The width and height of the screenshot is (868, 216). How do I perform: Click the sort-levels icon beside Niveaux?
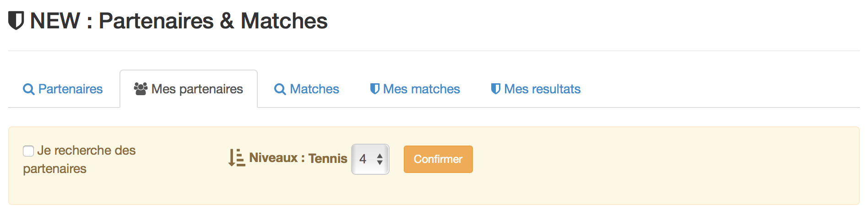[x=237, y=158]
